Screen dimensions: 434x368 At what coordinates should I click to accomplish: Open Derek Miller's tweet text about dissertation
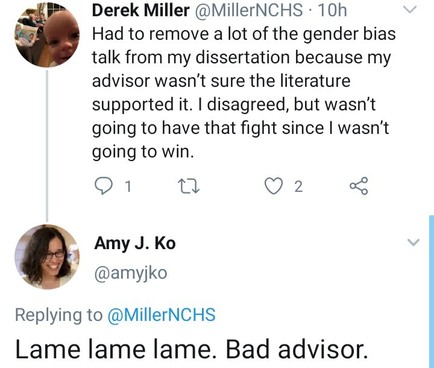click(244, 93)
